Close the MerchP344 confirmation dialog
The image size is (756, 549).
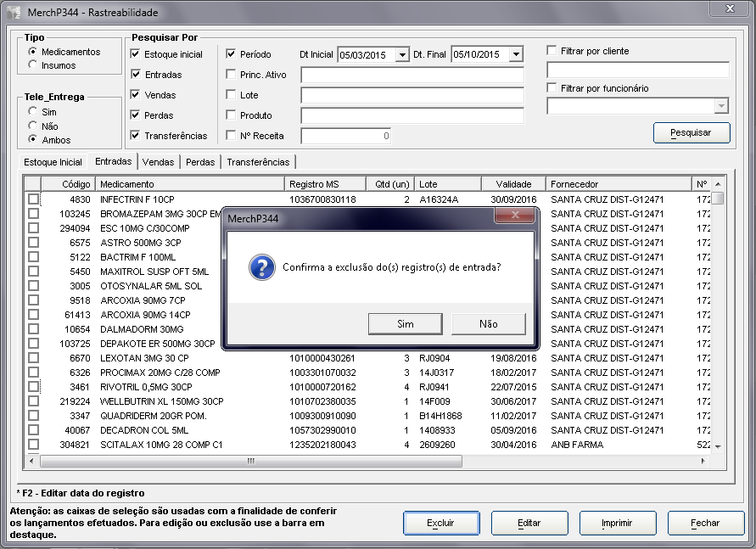click(514, 218)
